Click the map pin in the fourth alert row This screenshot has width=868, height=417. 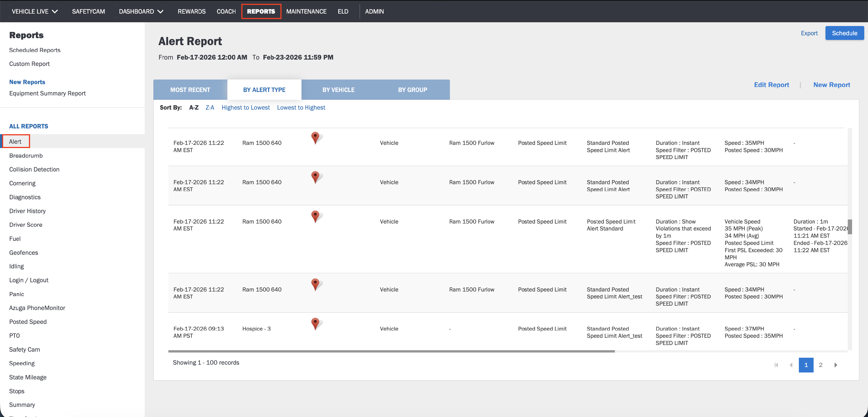pos(315,284)
